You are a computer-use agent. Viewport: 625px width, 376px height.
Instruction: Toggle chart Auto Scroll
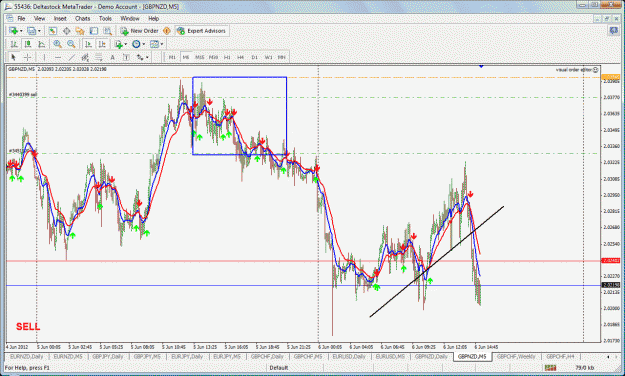(x=88, y=44)
